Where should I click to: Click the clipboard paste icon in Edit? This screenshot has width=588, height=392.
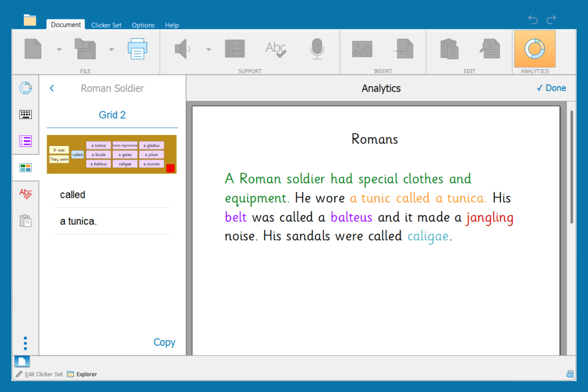point(449,49)
